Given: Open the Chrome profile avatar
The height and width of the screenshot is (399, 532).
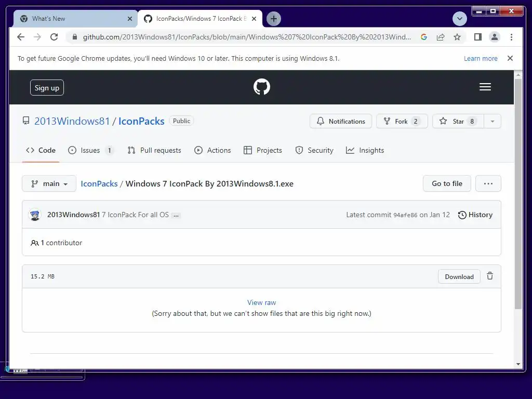Looking at the screenshot, I should pyautogui.click(x=495, y=37).
